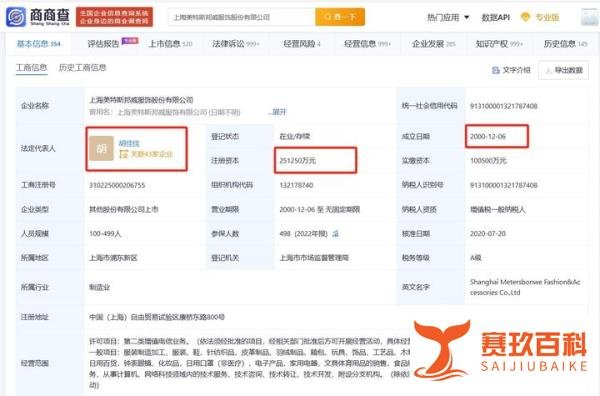
Task: Open the user avatar thumbnail
Action: click(590, 17)
